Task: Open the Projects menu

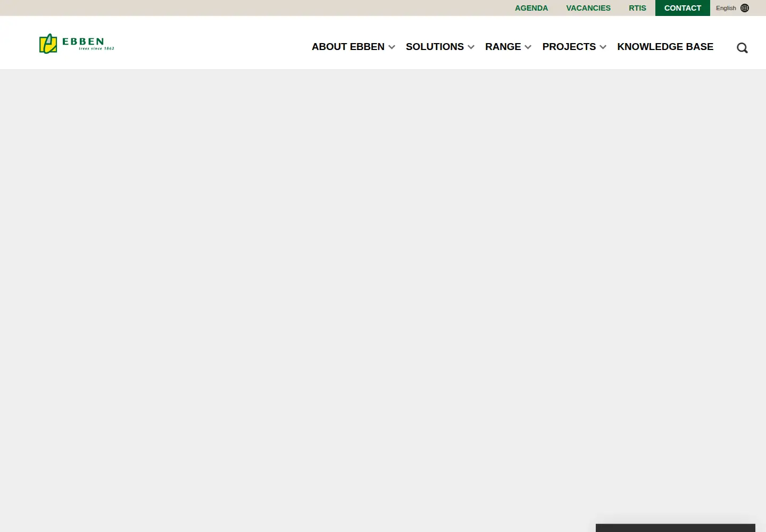Action: tap(569, 47)
